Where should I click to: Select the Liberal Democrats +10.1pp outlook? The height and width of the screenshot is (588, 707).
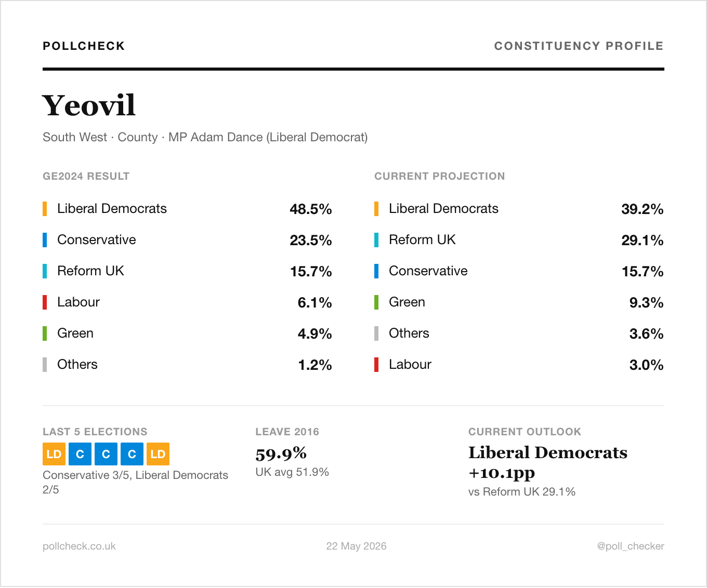point(548,462)
